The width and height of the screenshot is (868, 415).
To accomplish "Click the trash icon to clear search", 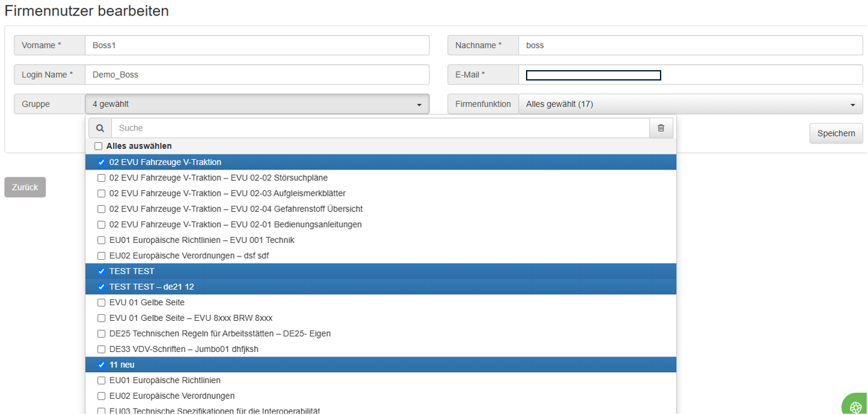I will (x=661, y=128).
